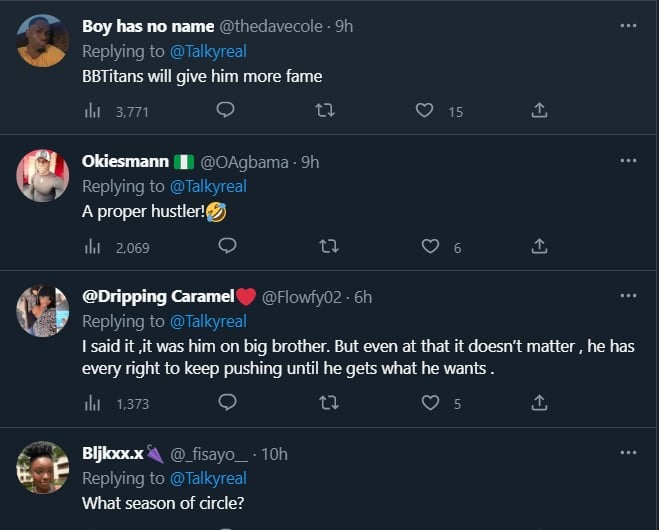
Task: Open more options on Boy has no name's tweet
Action: click(628, 26)
